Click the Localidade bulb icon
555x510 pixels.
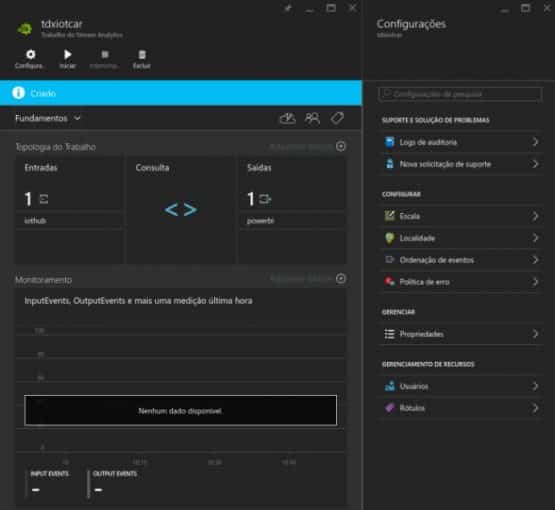coord(389,238)
